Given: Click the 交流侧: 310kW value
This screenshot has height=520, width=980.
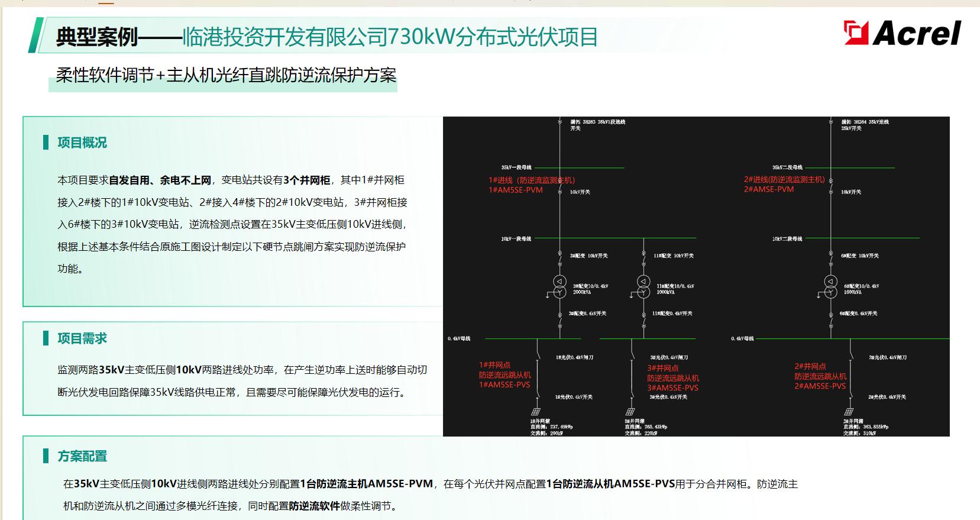Looking at the screenshot, I should point(860,433).
